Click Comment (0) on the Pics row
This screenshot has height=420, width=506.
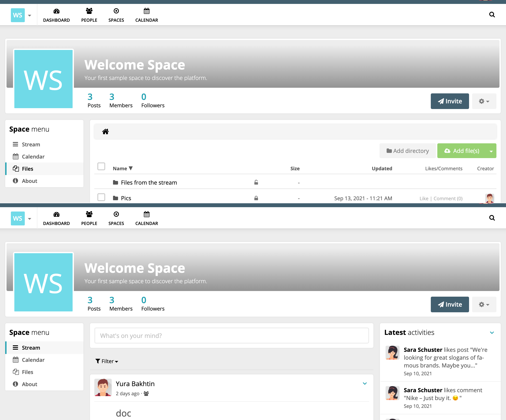(x=448, y=198)
